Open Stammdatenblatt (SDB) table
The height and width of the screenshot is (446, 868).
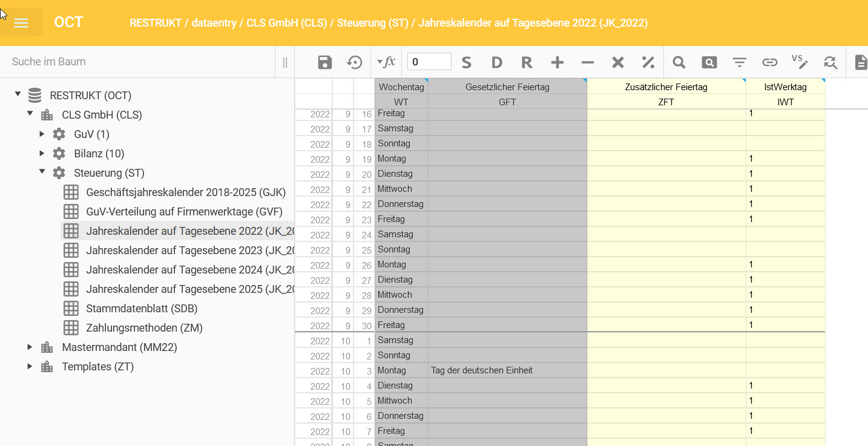(142, 309)
